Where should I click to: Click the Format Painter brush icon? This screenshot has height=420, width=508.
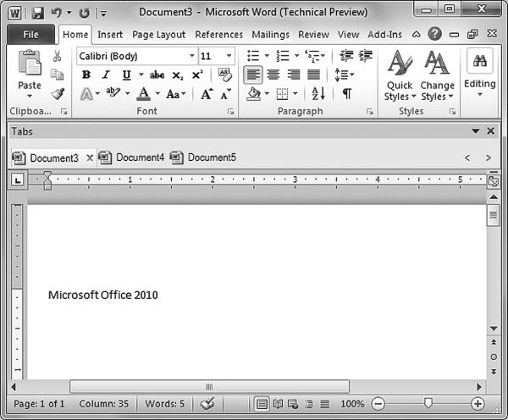[x=58, y=94]
